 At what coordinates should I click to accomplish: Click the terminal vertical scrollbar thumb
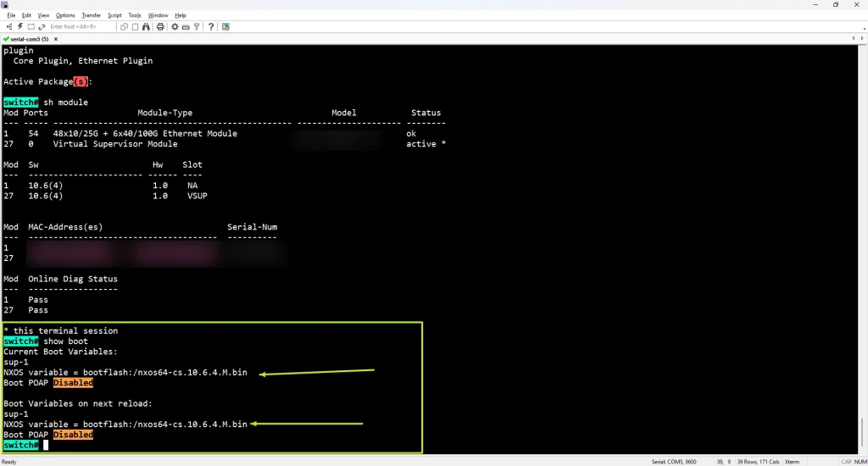[x=862, y=433]
